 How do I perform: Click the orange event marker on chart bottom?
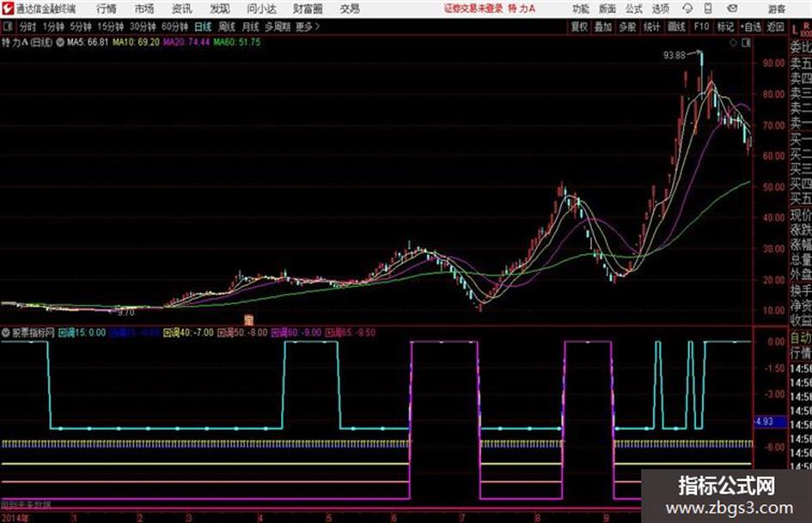point(248,319)
